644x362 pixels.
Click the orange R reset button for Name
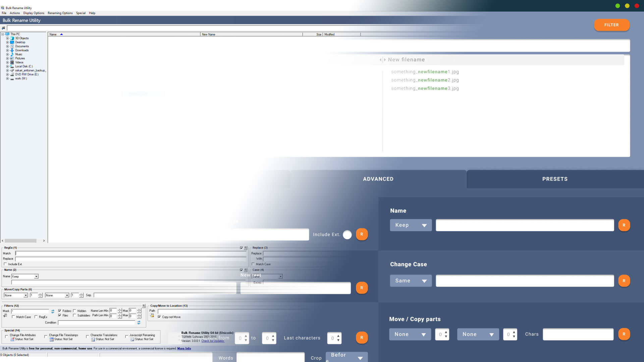pos(624,225)
